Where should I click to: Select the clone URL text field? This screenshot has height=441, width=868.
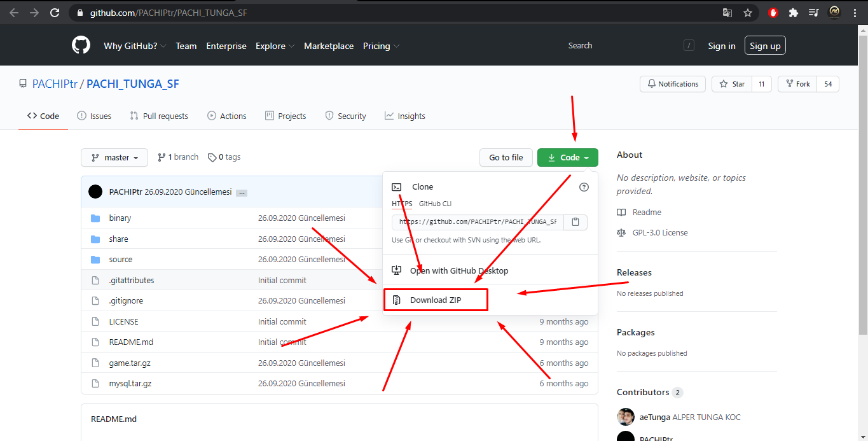478,222
